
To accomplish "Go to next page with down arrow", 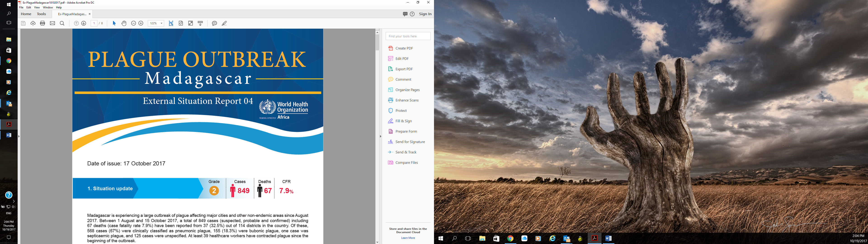I will [84, 23].
